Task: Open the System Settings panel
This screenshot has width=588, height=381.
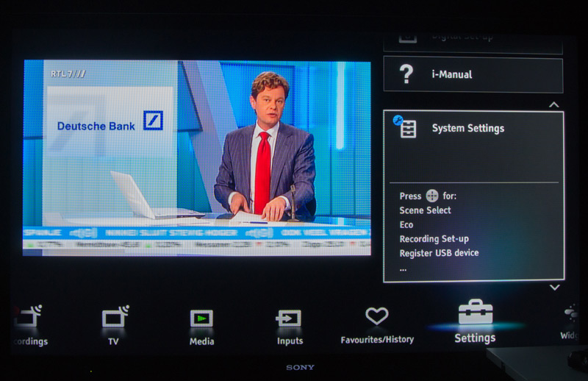Action: click(473, 196)
